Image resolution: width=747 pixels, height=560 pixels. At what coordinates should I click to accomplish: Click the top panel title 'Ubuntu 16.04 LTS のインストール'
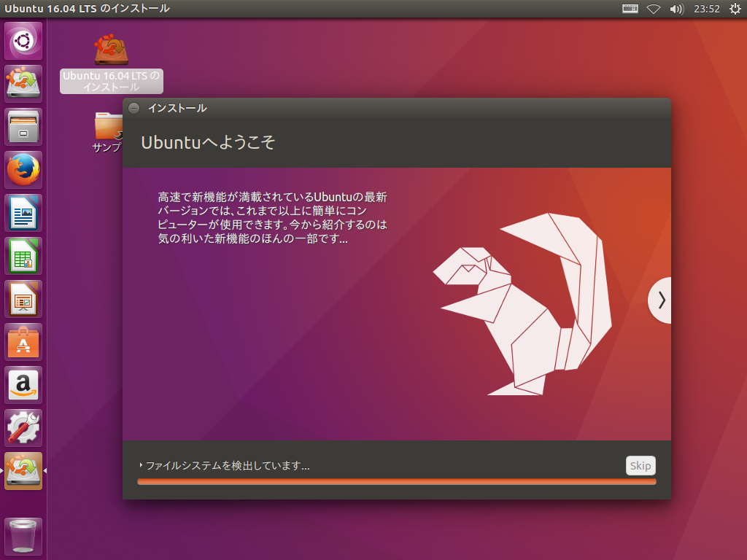pyautogui.click(x=87, y=9)
